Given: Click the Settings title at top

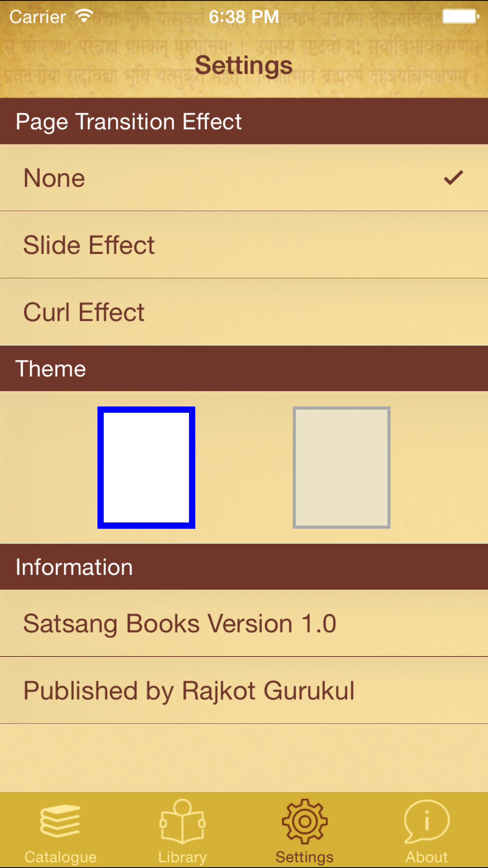Looking at the screenshot, I should [x=244, y=65].
